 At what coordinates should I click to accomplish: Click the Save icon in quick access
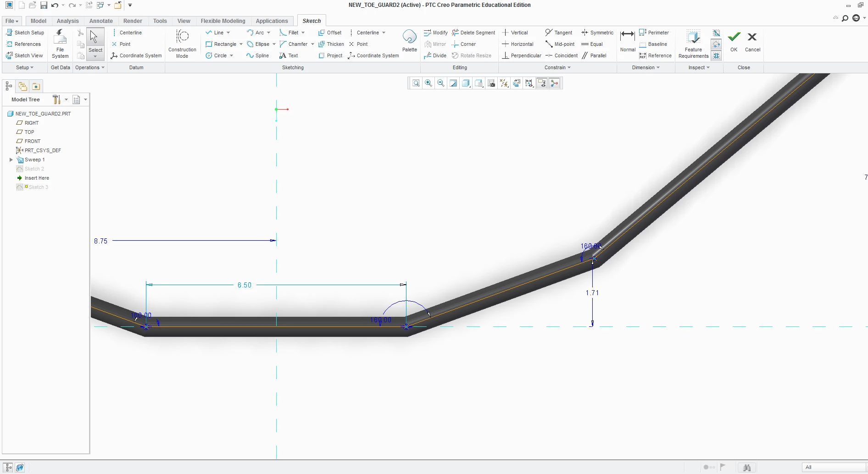point(44,6)
